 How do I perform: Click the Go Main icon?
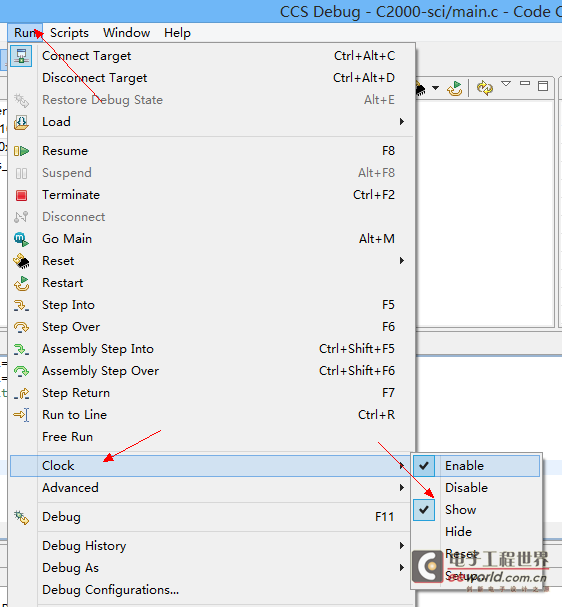21,239
